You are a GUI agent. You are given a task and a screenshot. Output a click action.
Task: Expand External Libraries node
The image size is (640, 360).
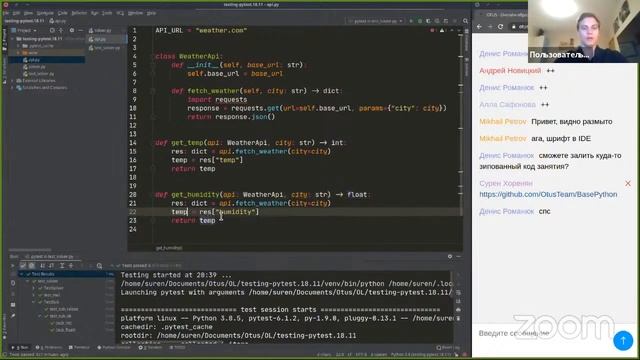point(13,81)
